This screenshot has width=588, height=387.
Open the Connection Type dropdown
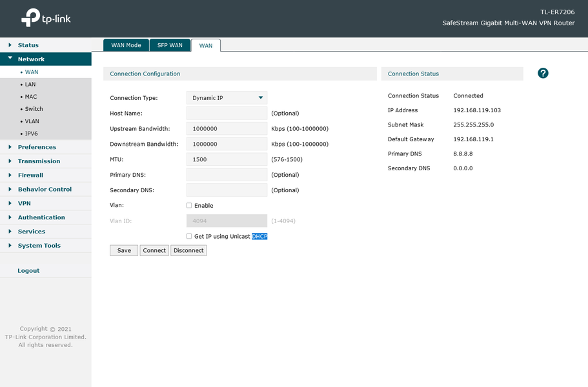227,98
